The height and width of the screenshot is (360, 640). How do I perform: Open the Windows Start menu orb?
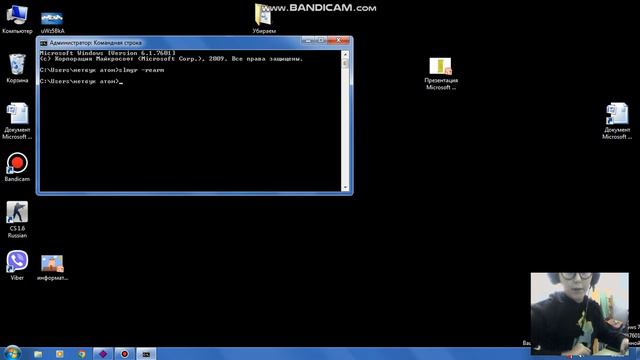coord(12,353)
